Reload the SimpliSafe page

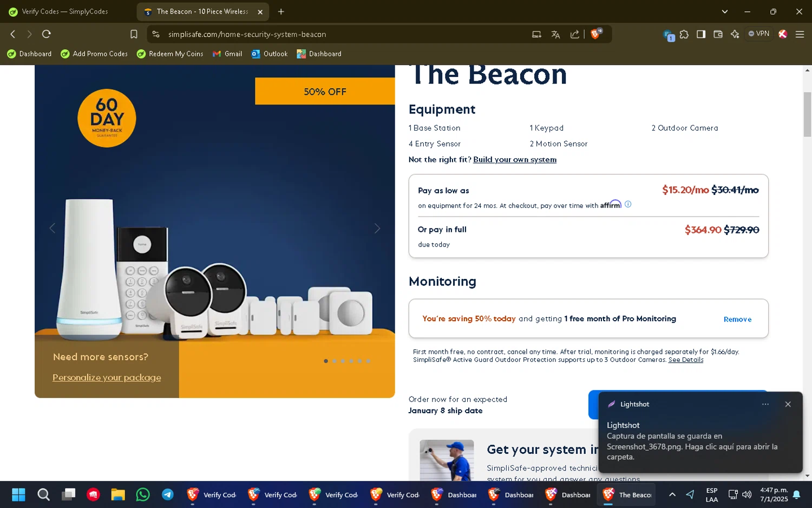tap(47, 34)
